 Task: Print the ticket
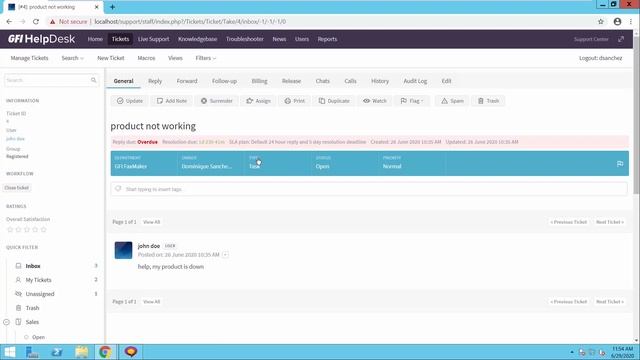click(x=294, y=101)
